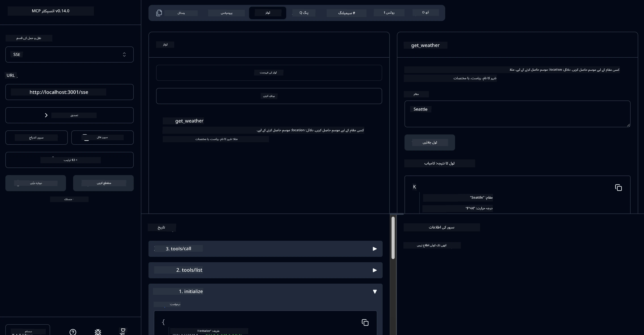
Task: Click the سرور اندراج (Server Entry) button
Action: click(x=36, y=138)
